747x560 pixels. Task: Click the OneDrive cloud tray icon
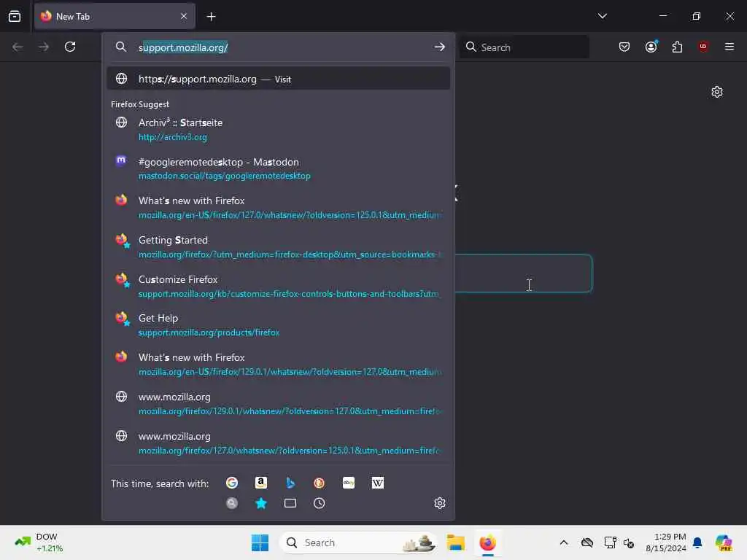(x=587, y=542)
